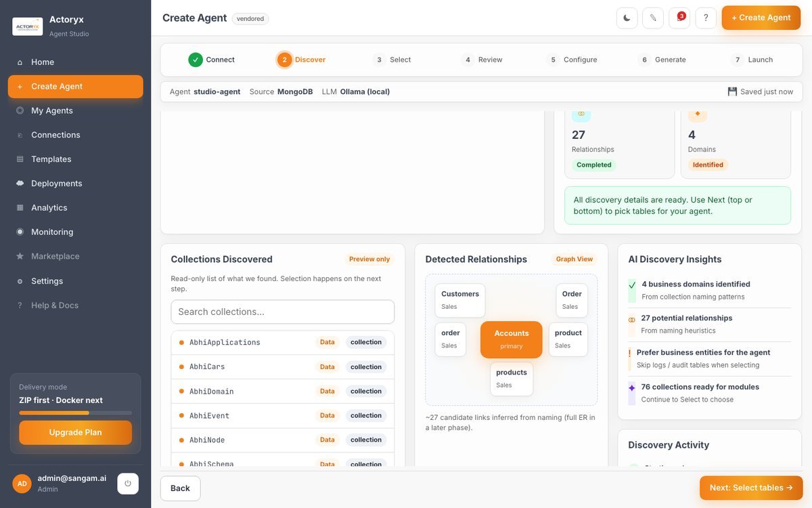Click the link icon above 27 Relationships
The height and width of the screenshot is (508, 812).
coord(581,114)
